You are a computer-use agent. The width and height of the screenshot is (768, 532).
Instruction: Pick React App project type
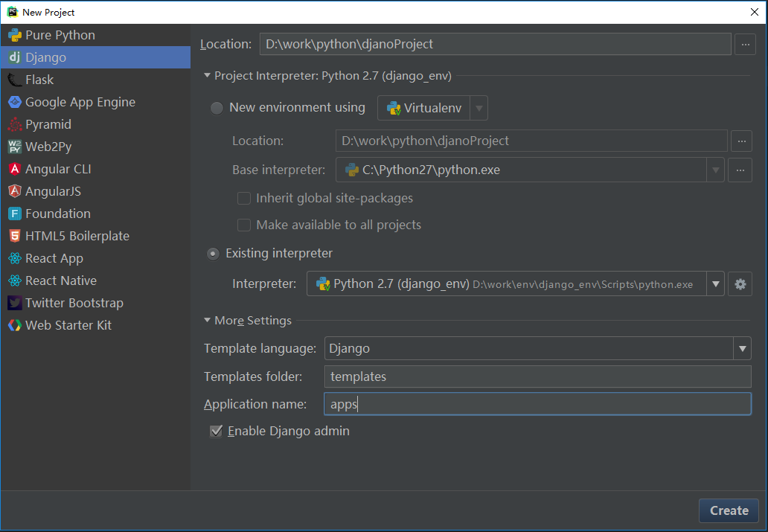tap(95, 258)
